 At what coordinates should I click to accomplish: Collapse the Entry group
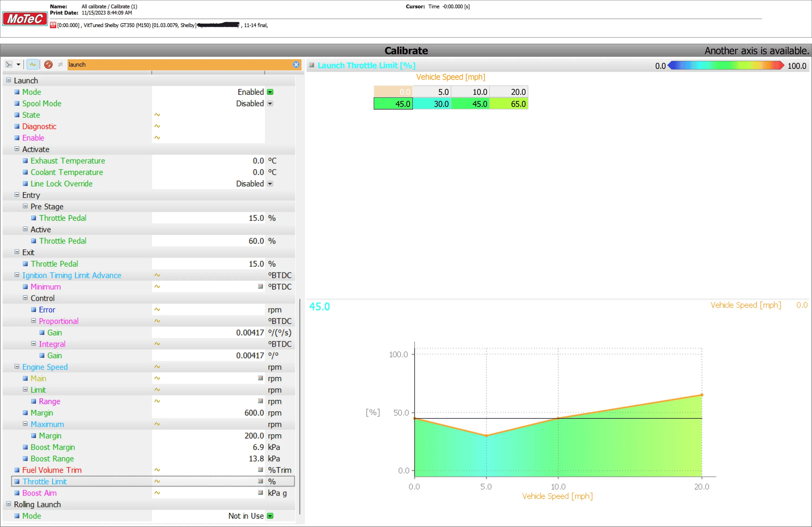(17, 194)
